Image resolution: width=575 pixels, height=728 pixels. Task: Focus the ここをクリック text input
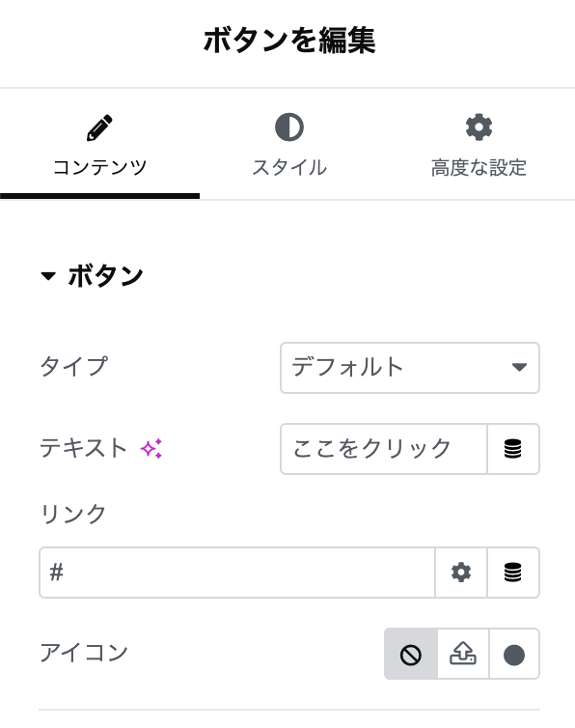tap(384, 449)
